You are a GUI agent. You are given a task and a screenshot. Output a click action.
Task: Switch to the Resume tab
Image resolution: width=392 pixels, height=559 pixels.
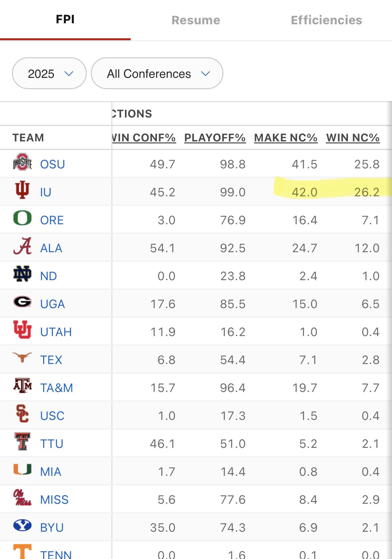(196, 20)
